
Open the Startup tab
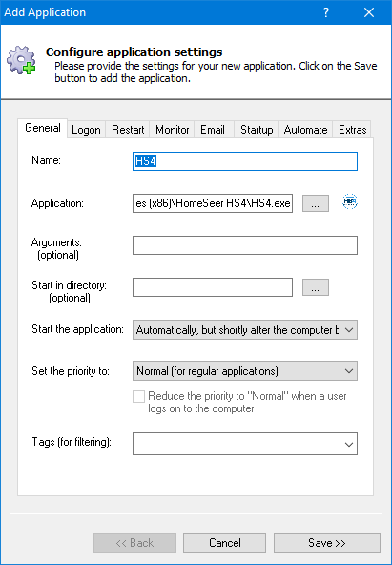(x=257, y=130)
